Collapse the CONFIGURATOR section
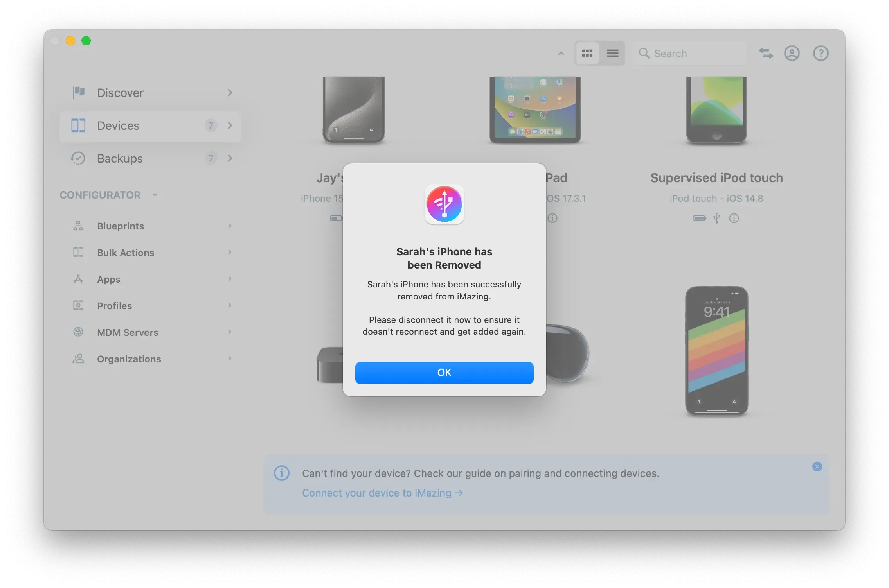Image resolution: width=889 pixels, height=588 pixels. [155, 194]
